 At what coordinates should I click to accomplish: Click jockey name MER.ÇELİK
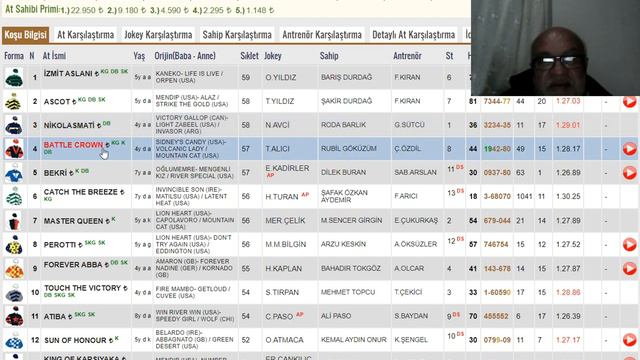point(285,220)
